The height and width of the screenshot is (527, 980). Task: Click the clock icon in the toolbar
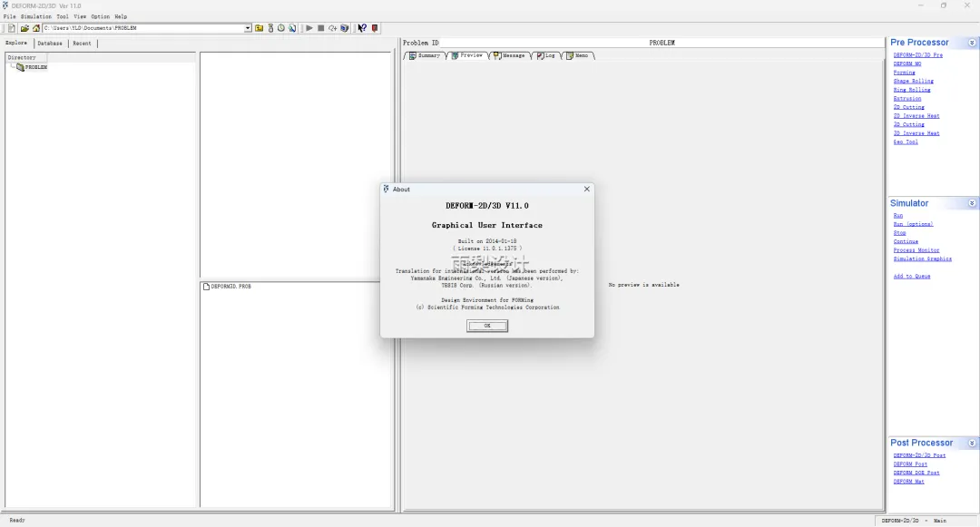[x=281, y=28]
